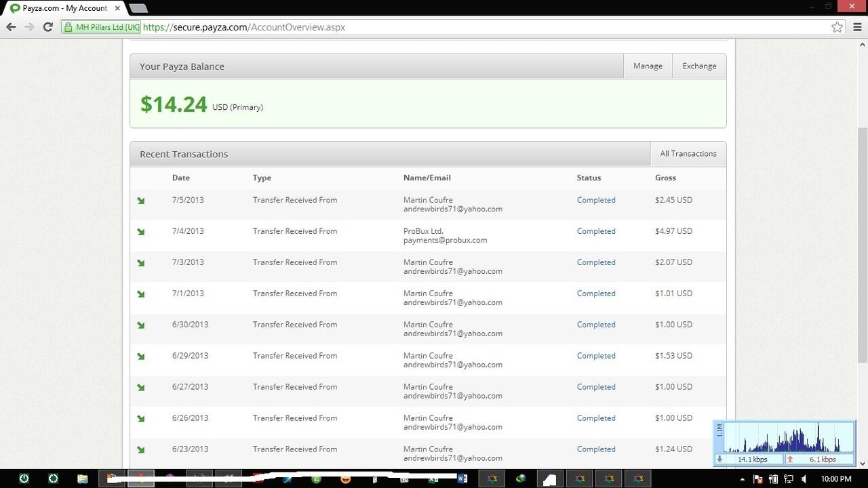Click the Manage balance button
868x488 pixels.
pos(648,66)
